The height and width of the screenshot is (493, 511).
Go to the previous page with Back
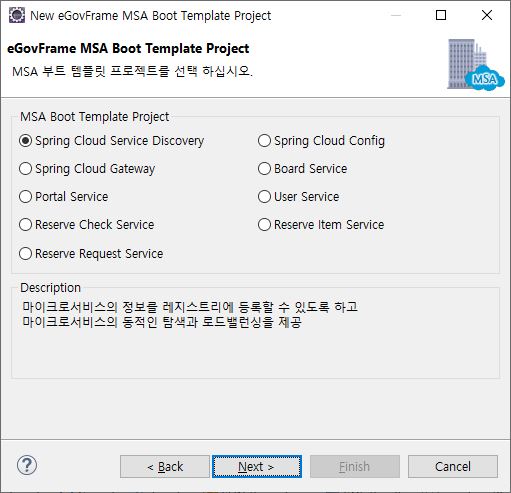point(165,466)
